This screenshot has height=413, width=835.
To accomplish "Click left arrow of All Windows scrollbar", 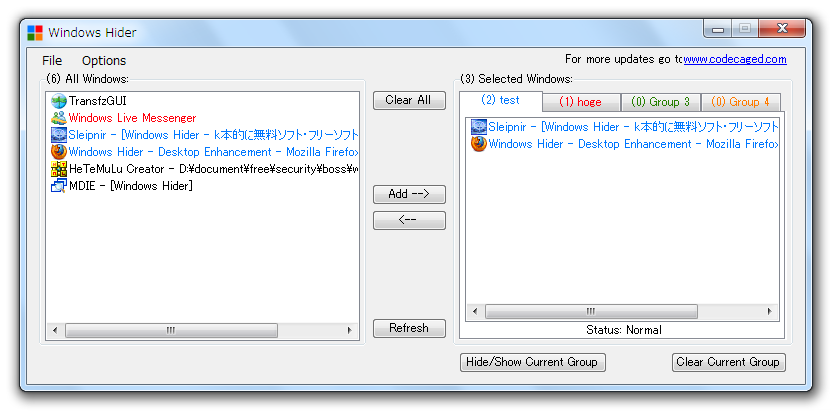I will pyautogui.click(x=55, y=331).
